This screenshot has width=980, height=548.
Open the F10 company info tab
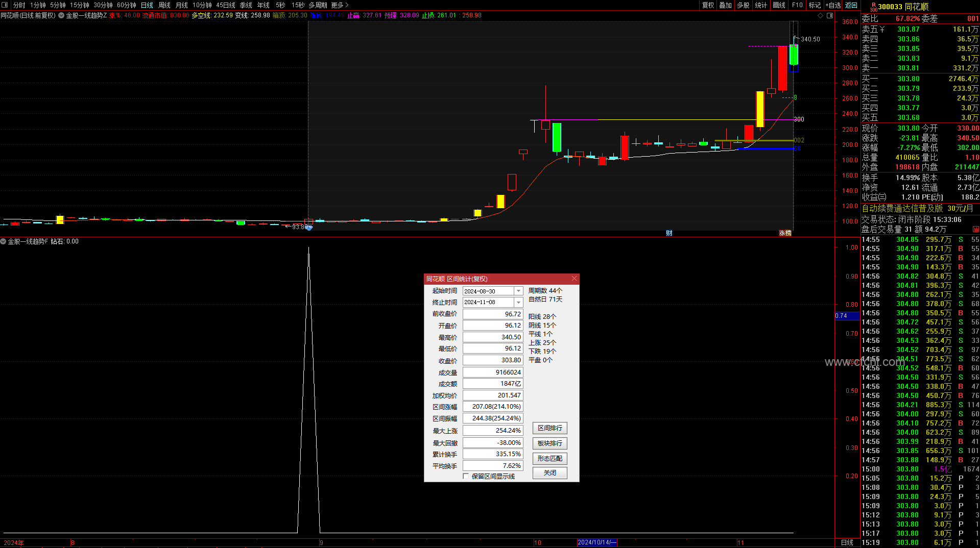click(x=797, y=5)
